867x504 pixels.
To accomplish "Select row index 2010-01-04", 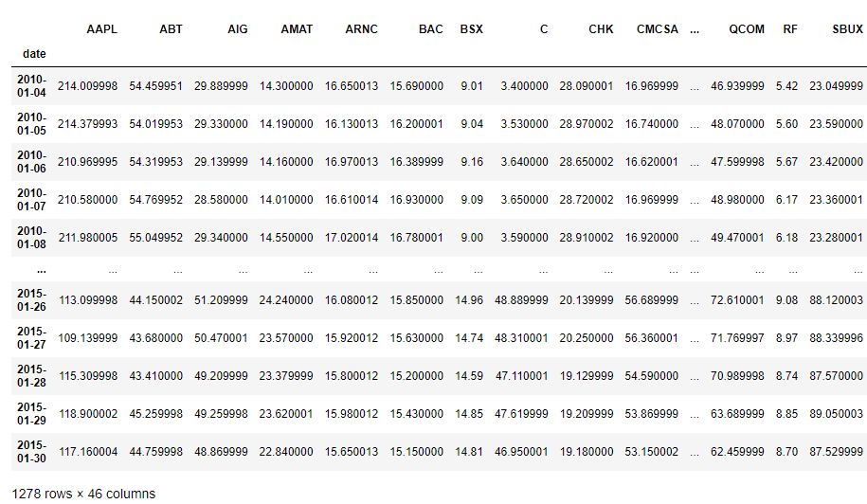I will (31, 86).
